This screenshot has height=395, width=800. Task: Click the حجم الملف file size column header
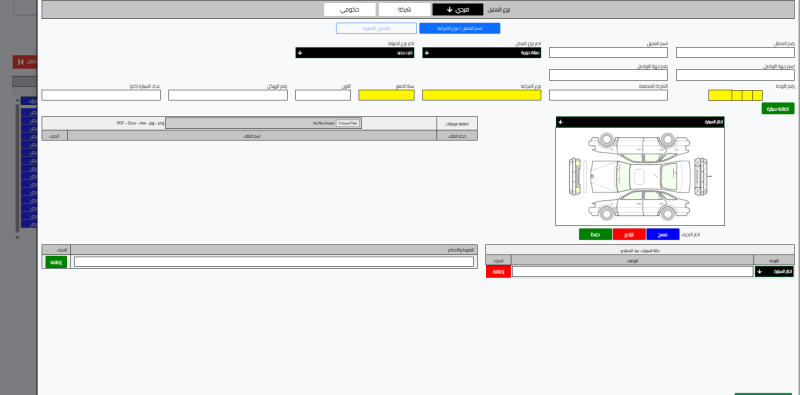457,136
